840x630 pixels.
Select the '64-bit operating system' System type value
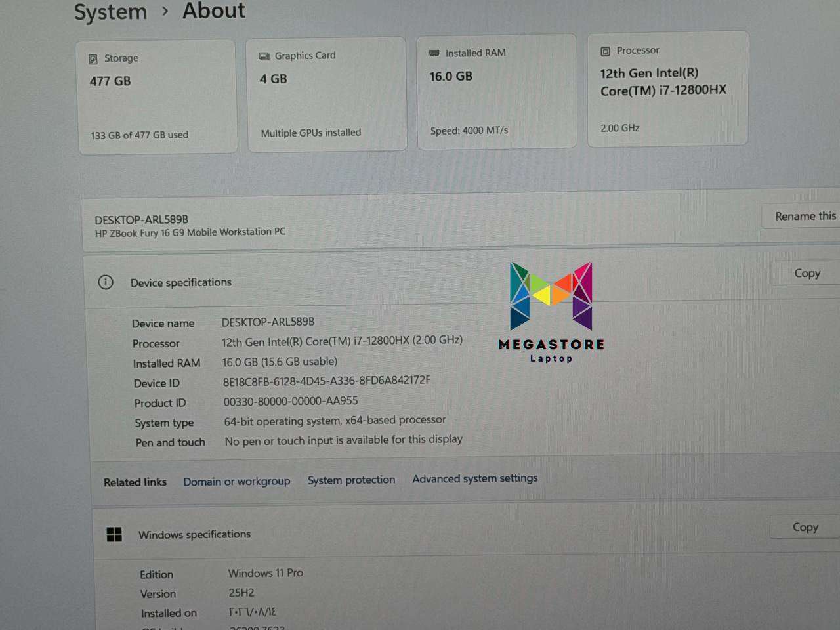(x=335, y=421)
